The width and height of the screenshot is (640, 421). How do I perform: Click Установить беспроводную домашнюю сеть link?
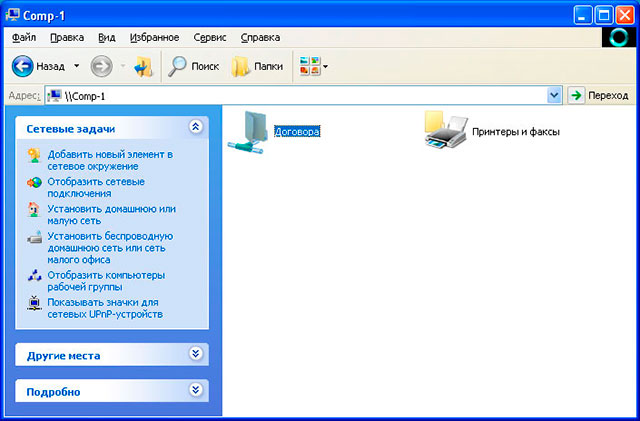pyautogui.click(x=110, y=248)
